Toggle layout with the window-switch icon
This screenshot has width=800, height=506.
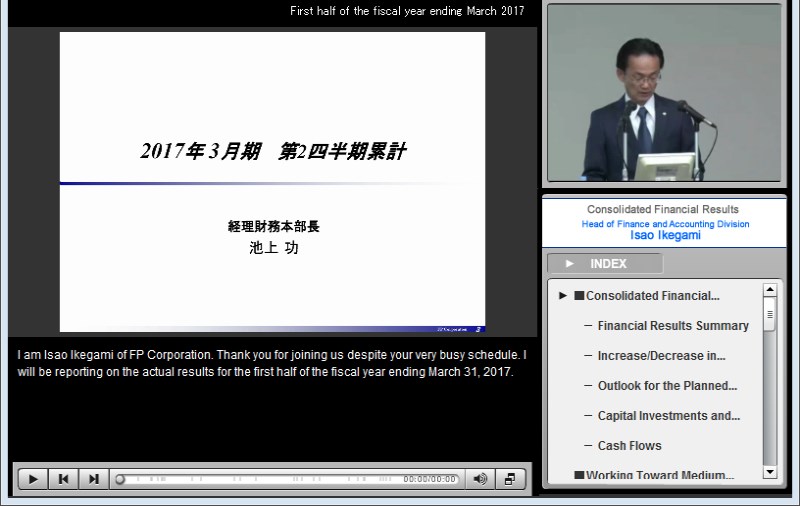(x=510, y=479)
